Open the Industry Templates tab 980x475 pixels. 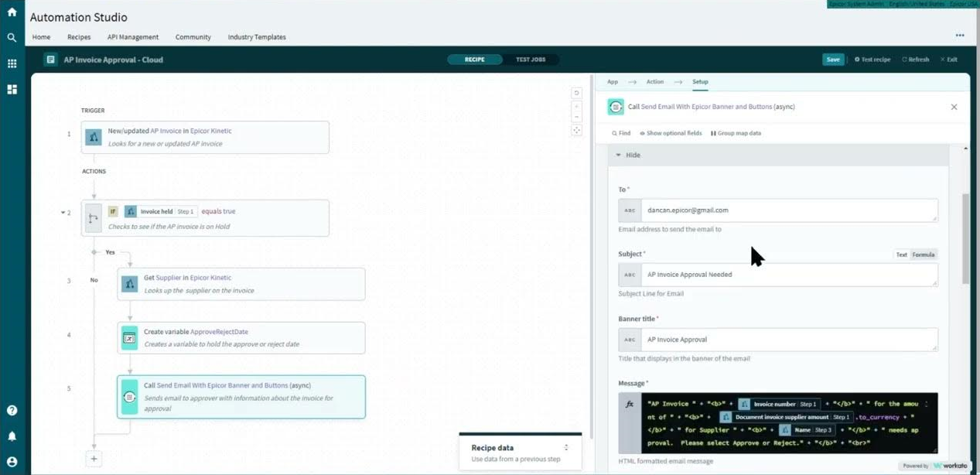tap(256, 37)
